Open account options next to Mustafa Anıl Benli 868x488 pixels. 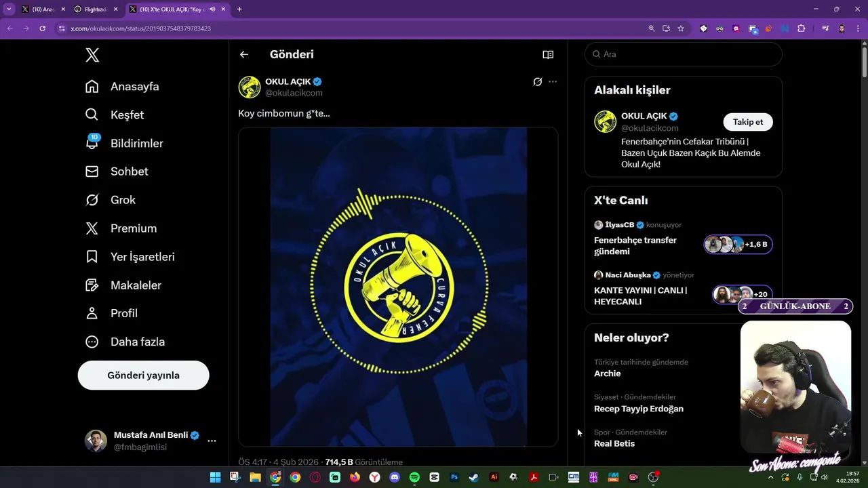(212, 441)
